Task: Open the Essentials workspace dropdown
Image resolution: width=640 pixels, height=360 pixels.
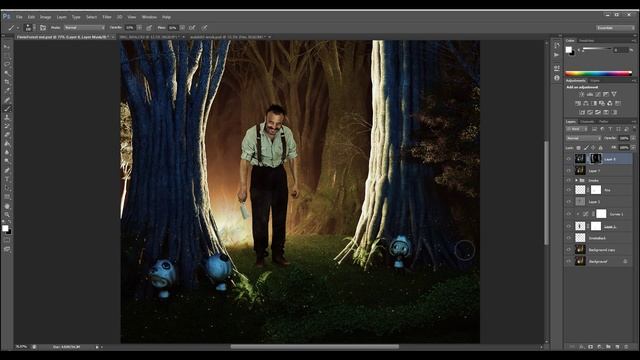Action: (x=615, y=28)
